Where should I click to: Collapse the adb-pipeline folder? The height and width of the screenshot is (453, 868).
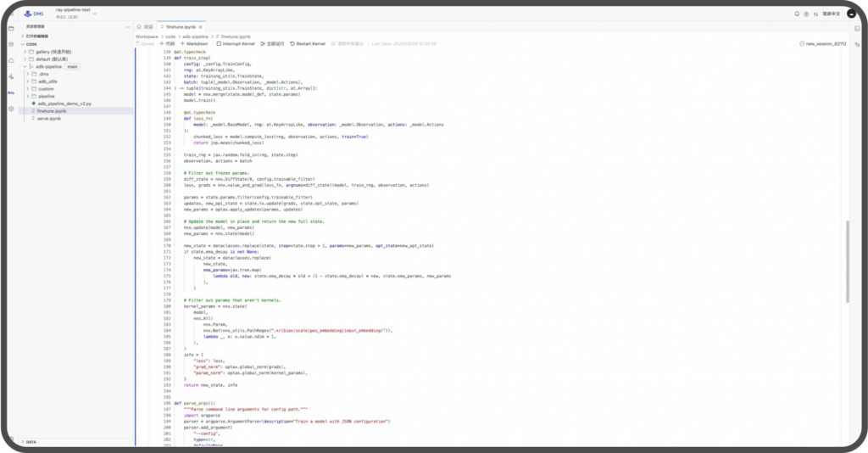pyautogui.click(x=25, y=66)
